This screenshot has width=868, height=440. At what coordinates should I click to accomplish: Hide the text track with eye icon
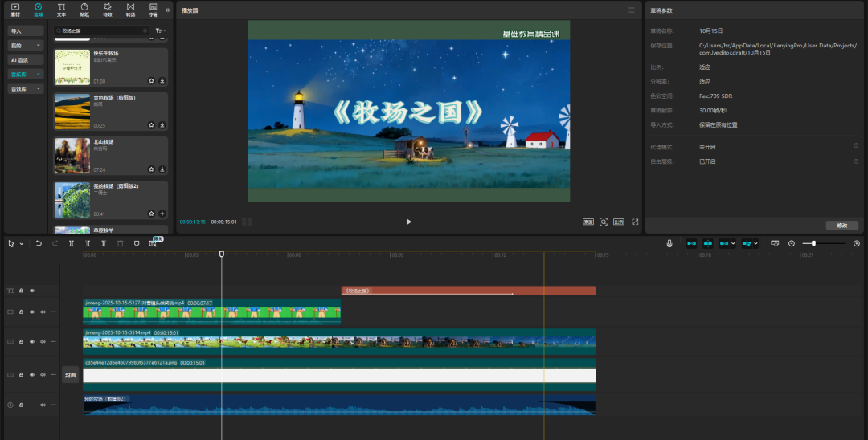tap(32, 291)
